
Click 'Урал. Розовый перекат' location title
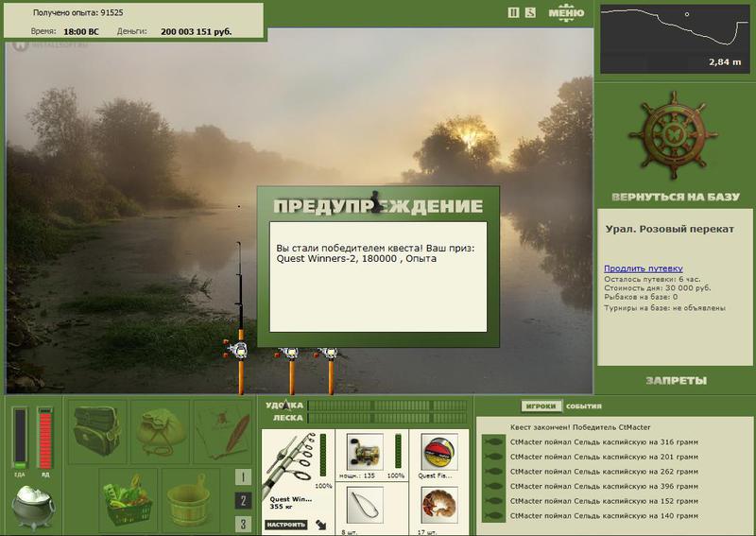tap(670, 229)
